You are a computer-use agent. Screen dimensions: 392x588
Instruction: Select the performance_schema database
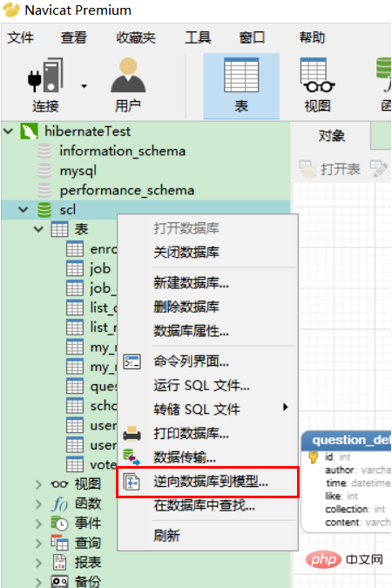(127, 191)
